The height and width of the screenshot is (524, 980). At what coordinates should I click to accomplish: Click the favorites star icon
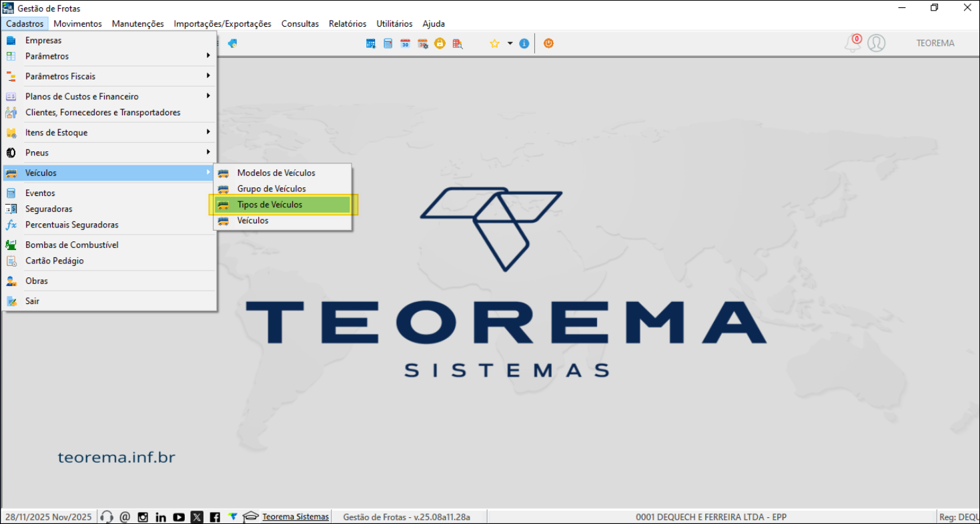494,43
